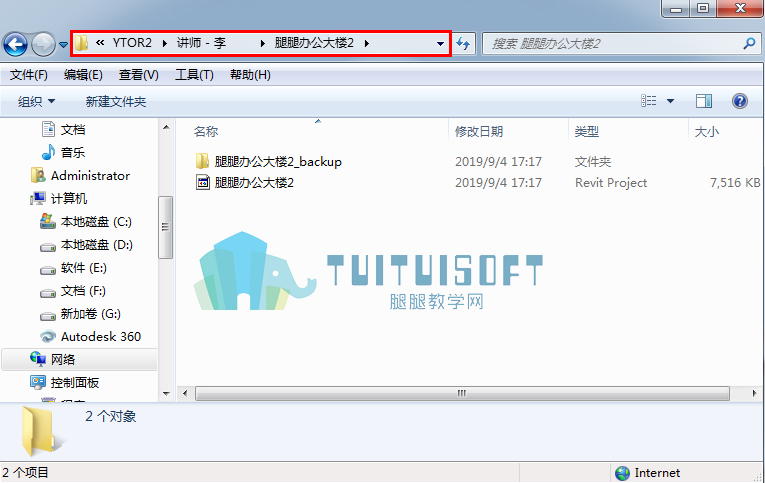This screenshot has height=483, width=765.
Task: Expand the arrow after 讲师 - 李
Action: pos(262,43)
